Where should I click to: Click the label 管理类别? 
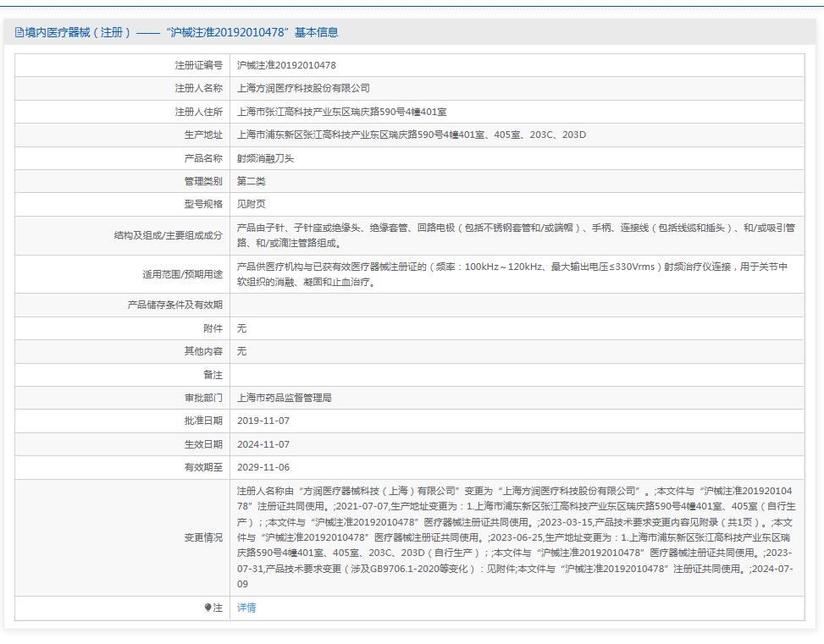click(203, 181)
